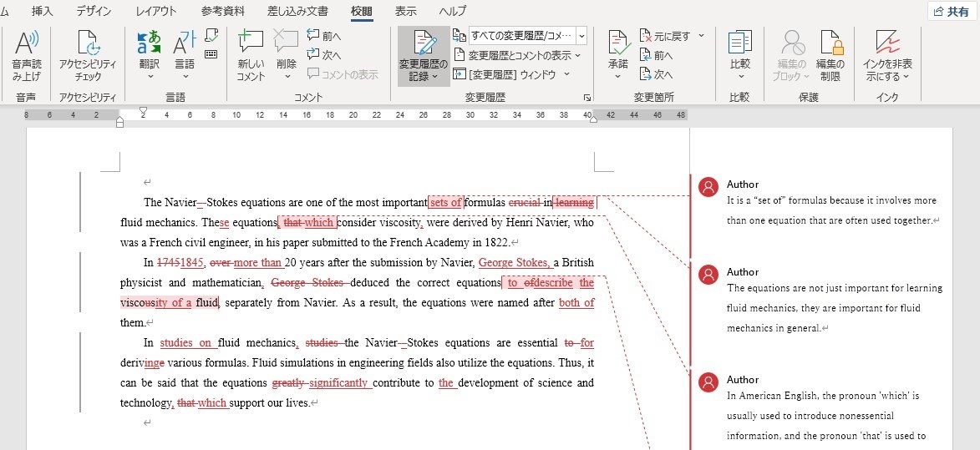Click the comment text starting 'In American English'
Image resolution: width=980 pixels, height=450 pixels.
pos(828,416)
